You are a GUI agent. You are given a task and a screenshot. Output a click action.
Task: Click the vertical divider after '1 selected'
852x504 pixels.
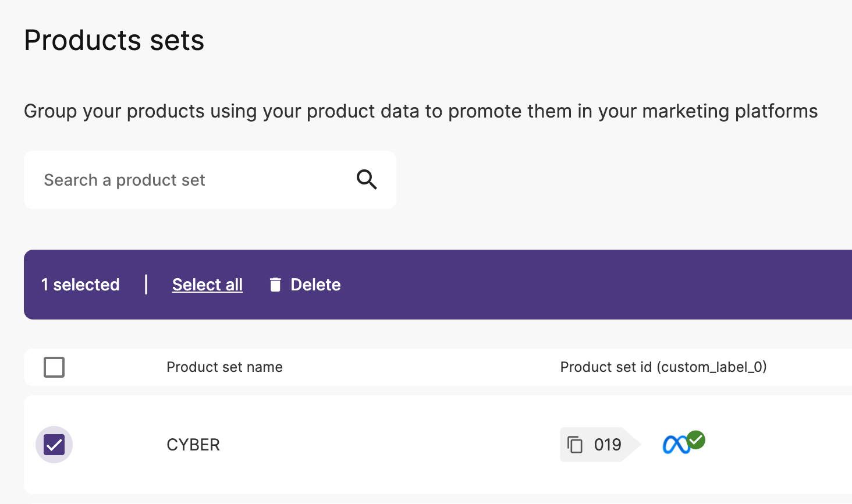click(x=146, y=285)
